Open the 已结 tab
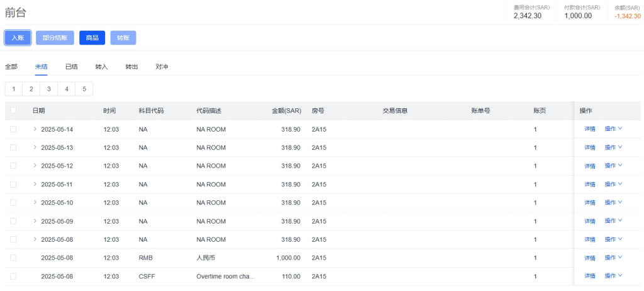 click(72, 67)
